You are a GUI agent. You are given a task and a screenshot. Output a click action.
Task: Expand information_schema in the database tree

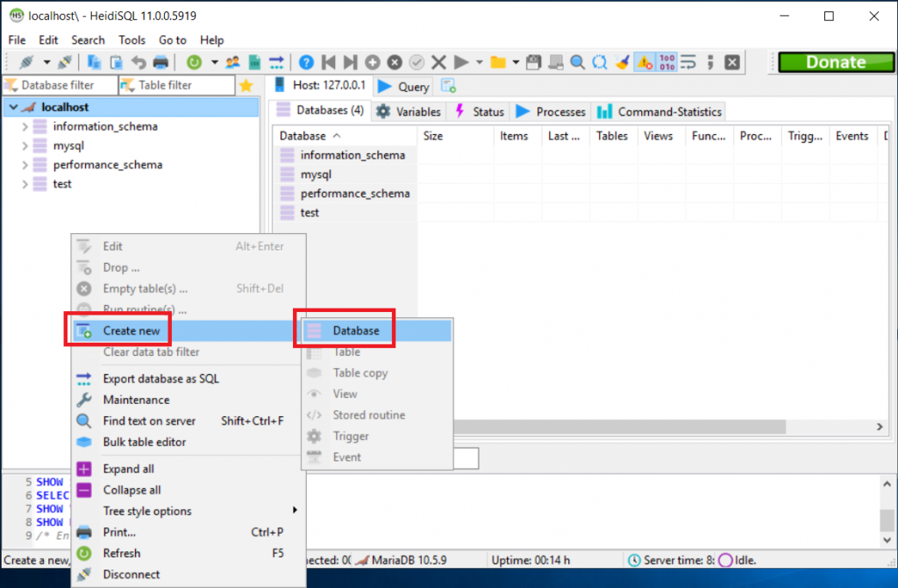click(25, 126)
